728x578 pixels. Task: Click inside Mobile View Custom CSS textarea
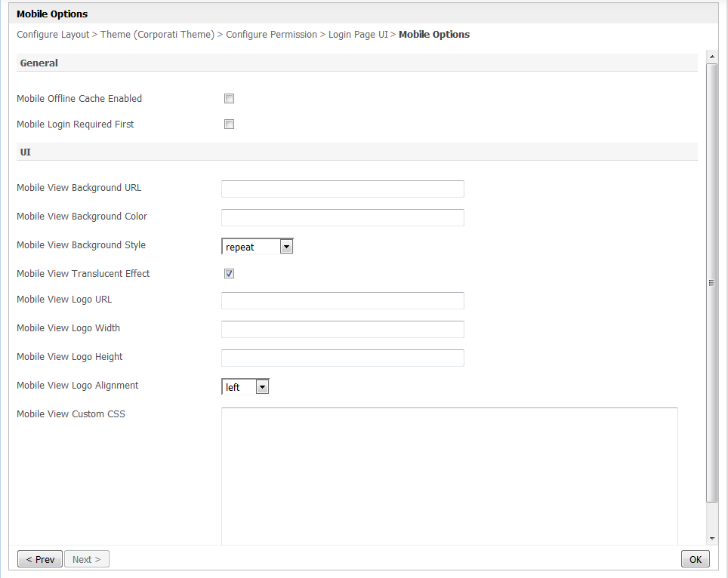click(449, 475)
